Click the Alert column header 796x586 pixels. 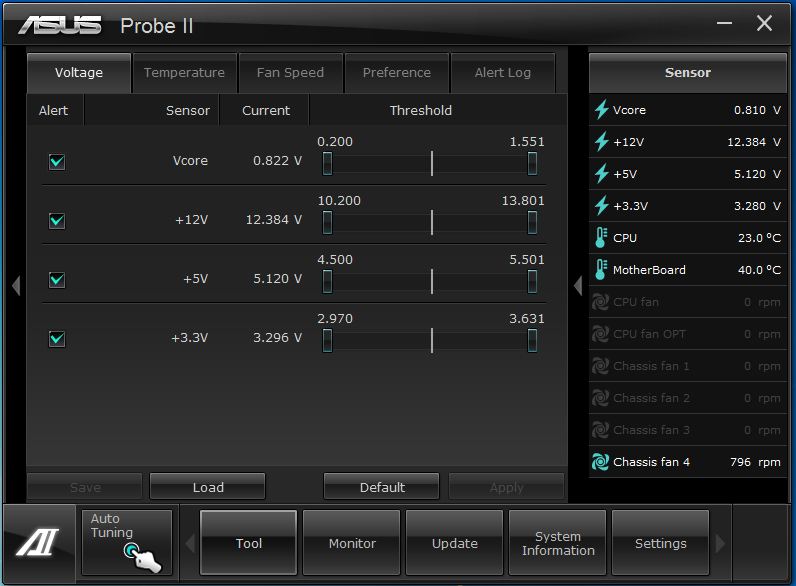(53, 110)
